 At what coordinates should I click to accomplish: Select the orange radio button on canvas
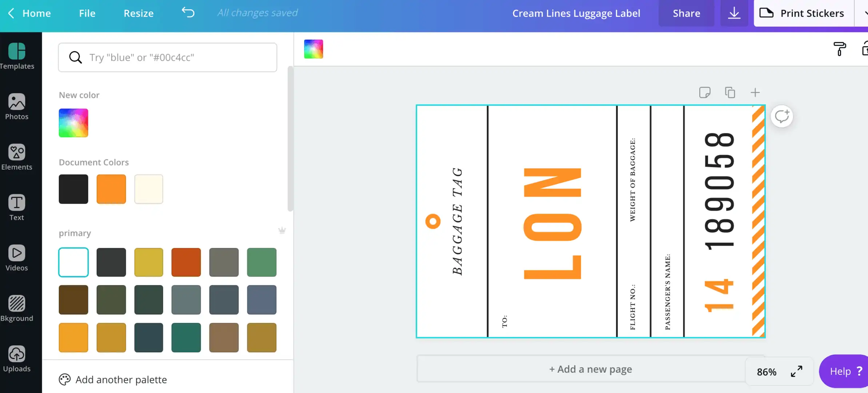(433, 221)
